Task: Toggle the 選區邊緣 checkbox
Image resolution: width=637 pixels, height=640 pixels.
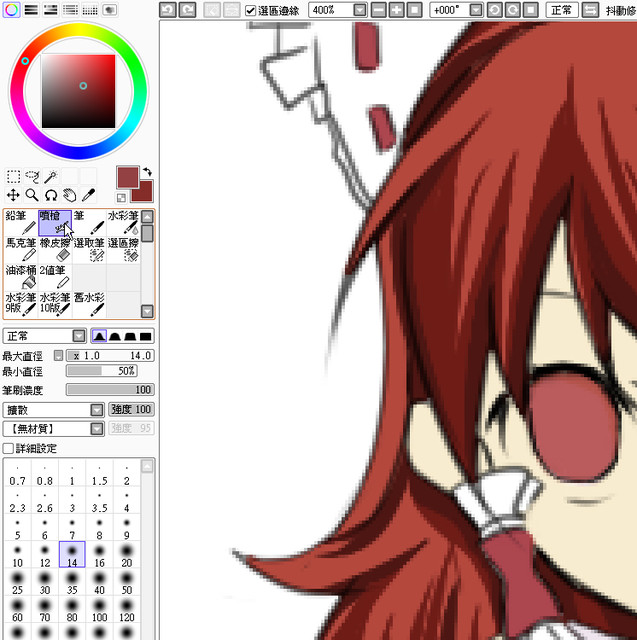Action: click(251, 10)
